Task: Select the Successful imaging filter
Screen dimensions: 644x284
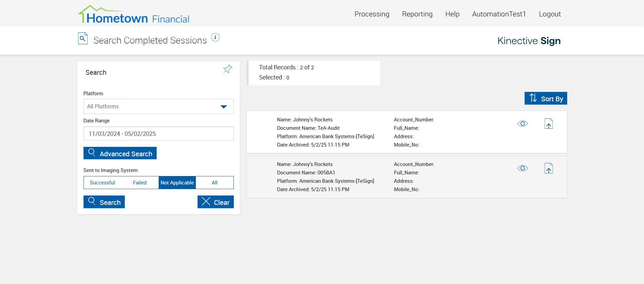Action: (x=102, y=183)
